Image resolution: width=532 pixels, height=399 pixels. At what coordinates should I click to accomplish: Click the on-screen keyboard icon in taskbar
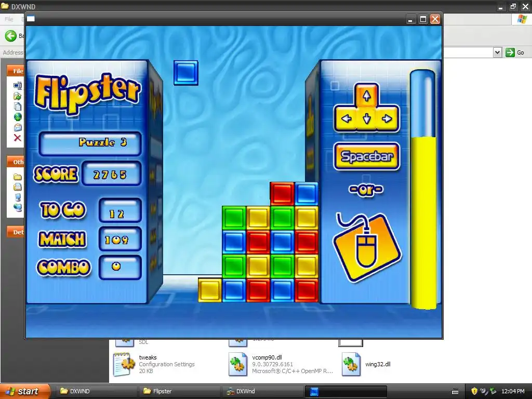click(x=455, y=392)
